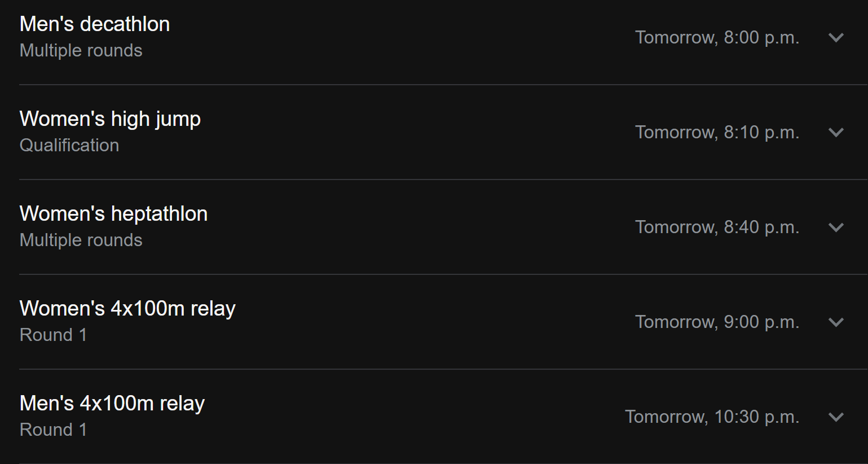The width and height of the screenshot is (868, 464).
Task: Click the Tomorrow, 8:00 p.m. time
Action: pyautogui.click(x=717, y=38)
